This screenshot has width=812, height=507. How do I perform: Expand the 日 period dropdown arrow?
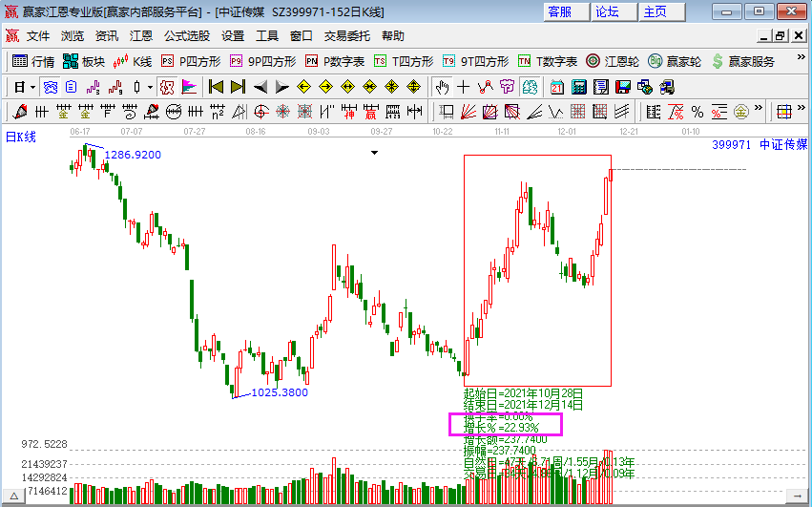(x=32, y=88)
